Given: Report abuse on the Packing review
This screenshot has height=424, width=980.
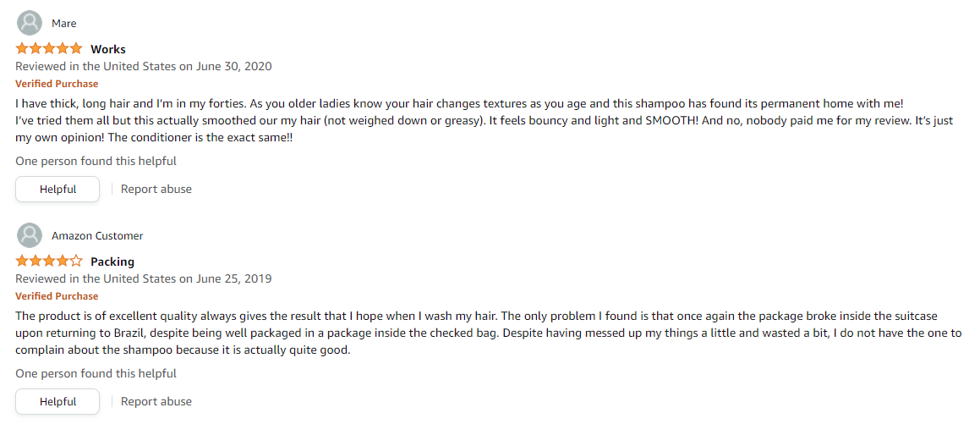Looking at the screenshot, I should click(x=156, y=401).
